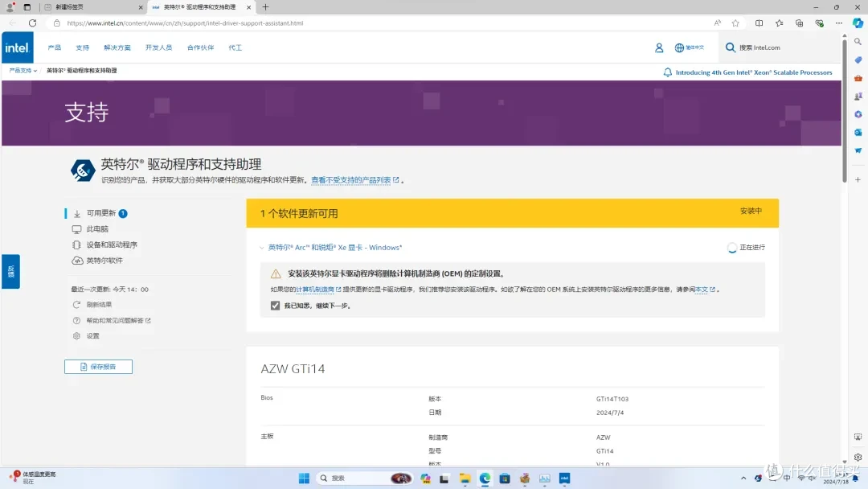
Task: Click the notification bell icon
Action: click(x=668, y=72)
